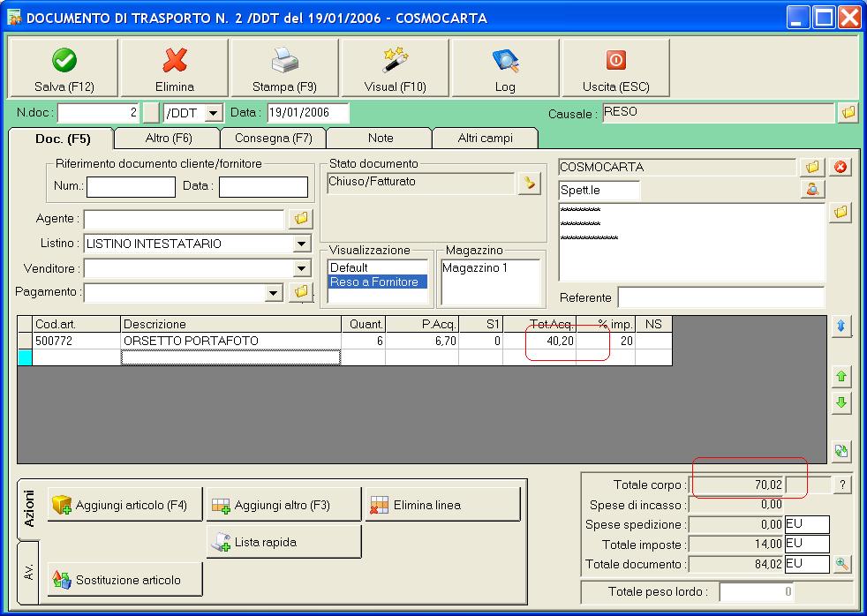Click Totale documento value 84,02
Viewport: 867px width, 616px height.
(736, 564)
